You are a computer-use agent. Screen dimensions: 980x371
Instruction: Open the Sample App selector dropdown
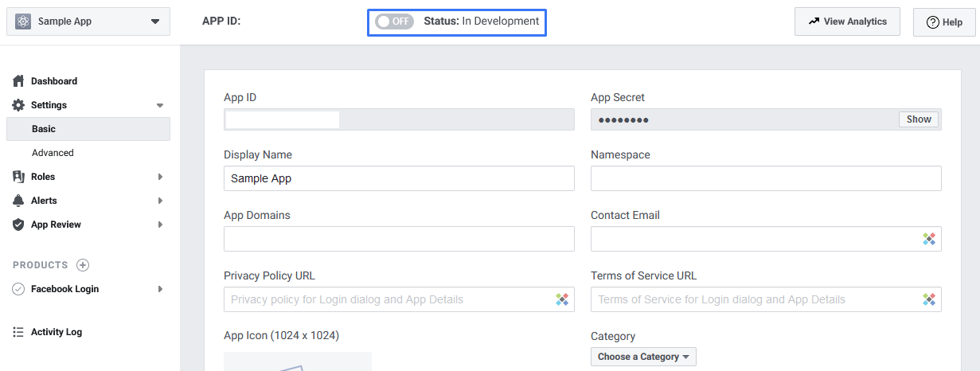88,21
